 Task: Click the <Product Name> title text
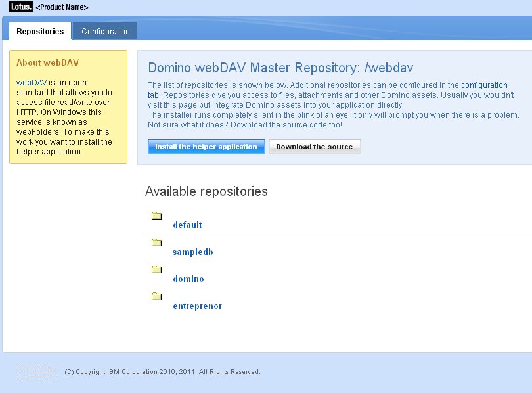click(x=62, y=7)
